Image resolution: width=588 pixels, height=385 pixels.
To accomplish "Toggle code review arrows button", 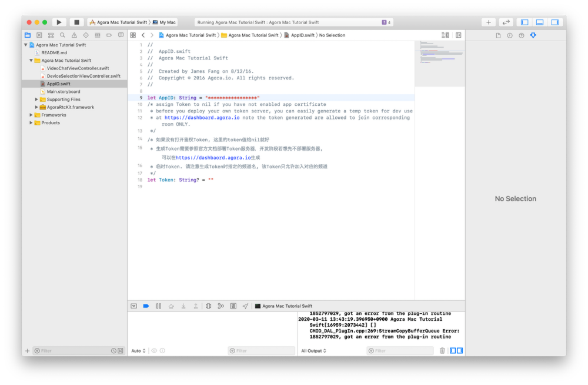I will point(506,22).
